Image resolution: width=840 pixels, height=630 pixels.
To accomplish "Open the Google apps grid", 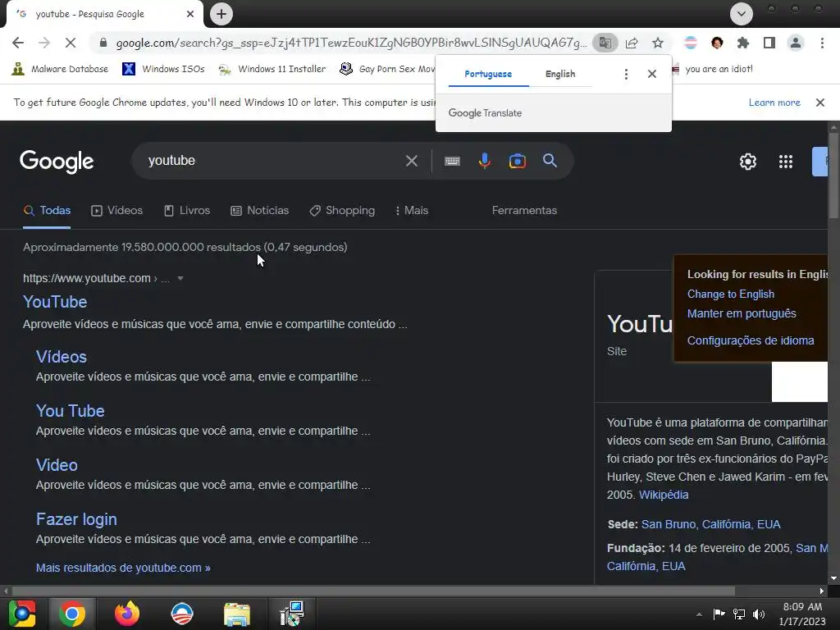I will point(786,162).
